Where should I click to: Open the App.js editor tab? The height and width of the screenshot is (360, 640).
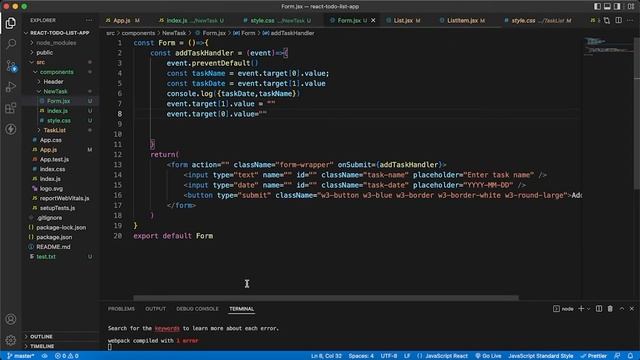tap(122, 20)
